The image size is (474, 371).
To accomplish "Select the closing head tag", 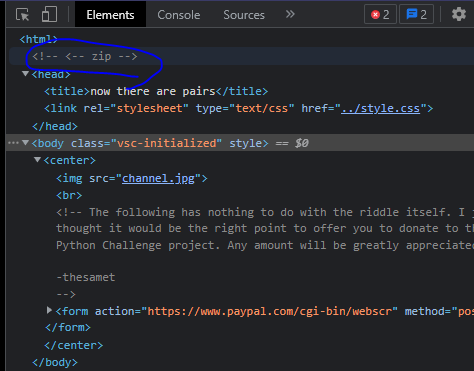I will (x=55, y=126).
